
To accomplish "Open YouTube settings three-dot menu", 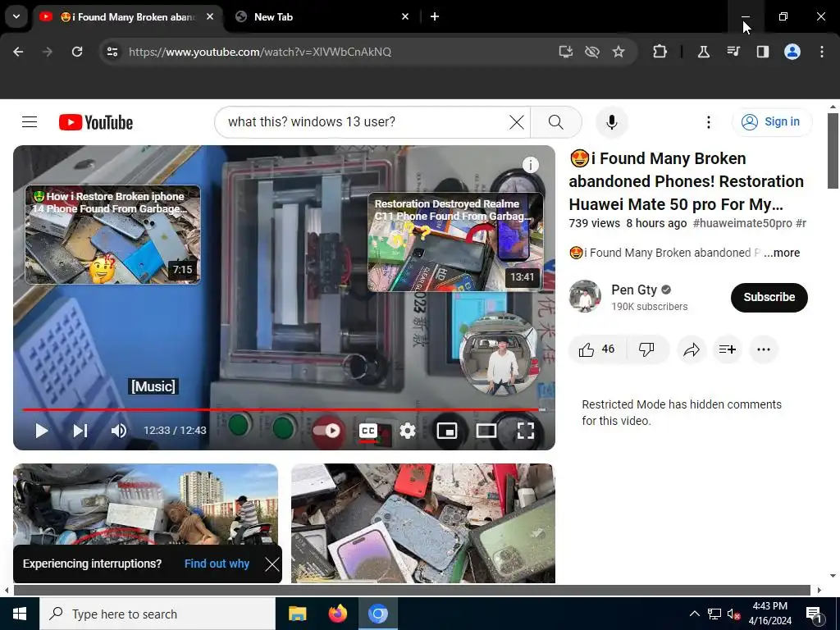I will pos(708,122).
